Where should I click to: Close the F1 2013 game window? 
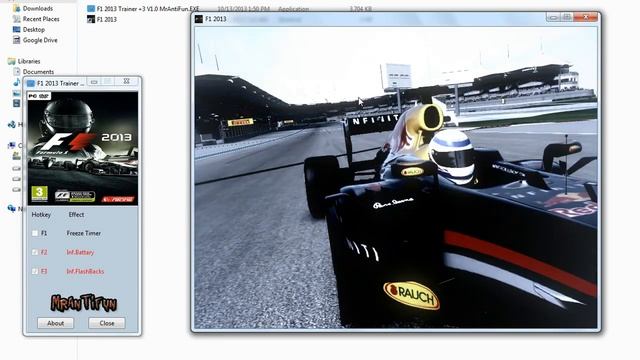tap(586, 17)
